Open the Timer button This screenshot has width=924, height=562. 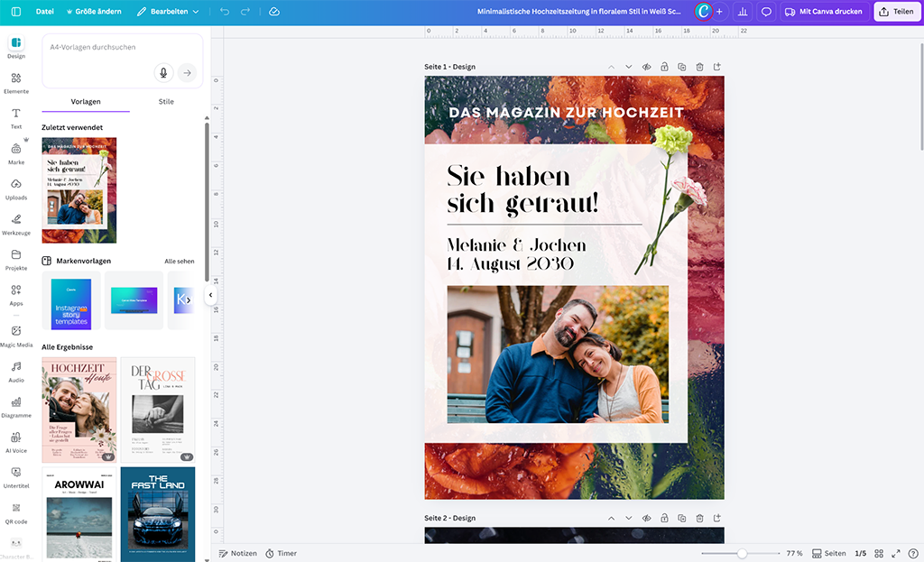tap(282, 553)
